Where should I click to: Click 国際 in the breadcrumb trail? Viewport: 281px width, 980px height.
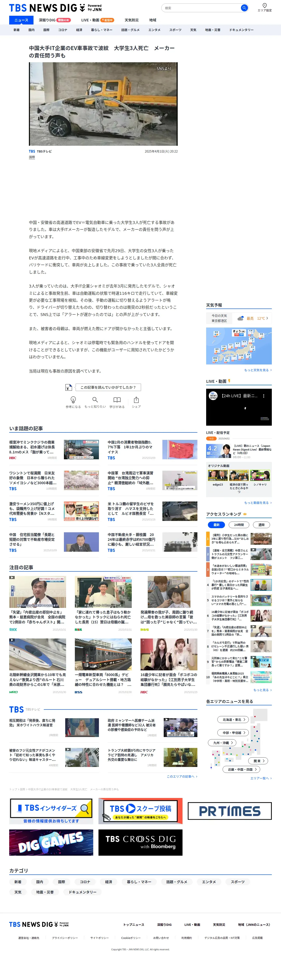pyautogui.click(x=23, y=789)
